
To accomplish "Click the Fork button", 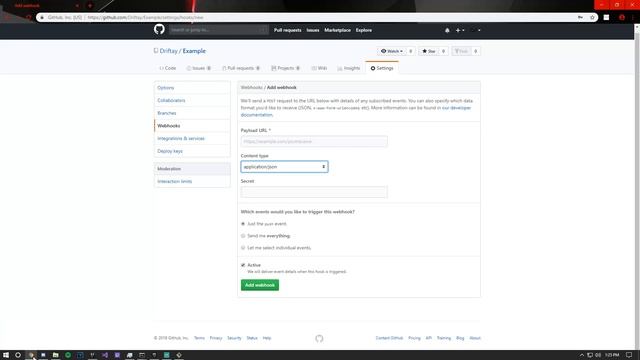I will [x=461, y=51].
